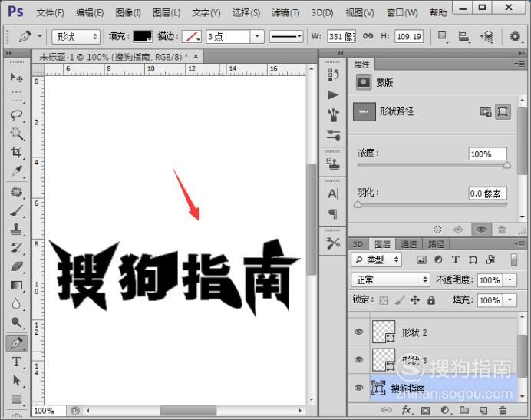Select the Eyedropper tool
The image size is (531, 420).
point(16,171)
